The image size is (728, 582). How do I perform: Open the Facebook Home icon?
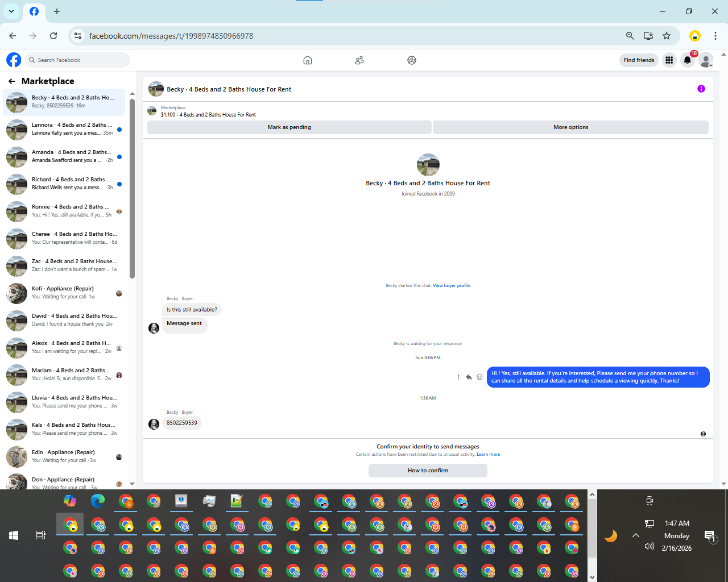[x=308, y=60]
